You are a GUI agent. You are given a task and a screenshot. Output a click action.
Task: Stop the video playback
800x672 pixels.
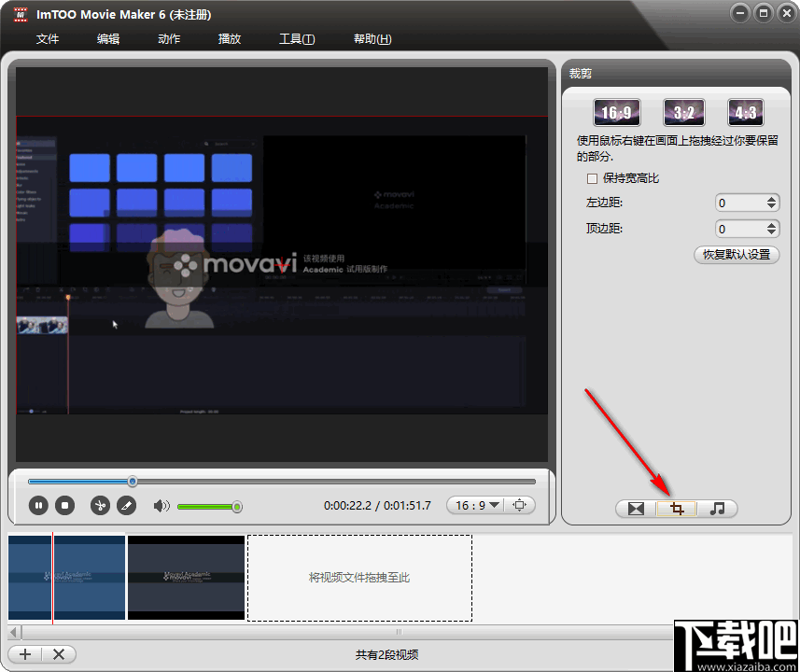click(64, 505)
